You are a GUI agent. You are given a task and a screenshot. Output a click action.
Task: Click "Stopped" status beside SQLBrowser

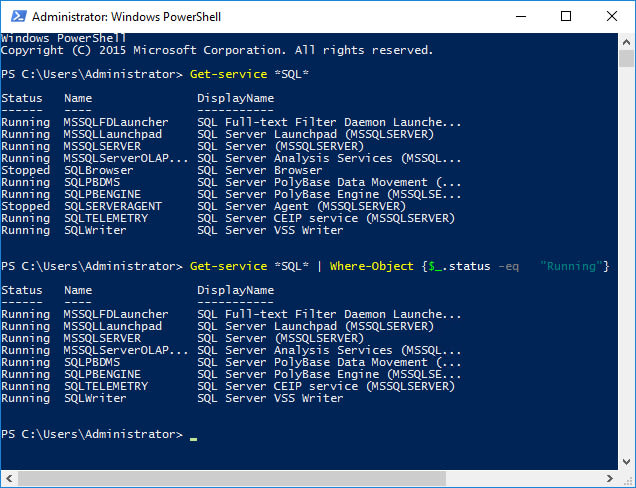[26, 170]
